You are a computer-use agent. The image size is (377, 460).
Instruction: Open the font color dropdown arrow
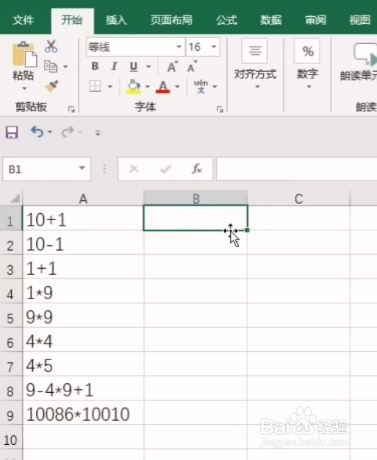click(177, 87)
